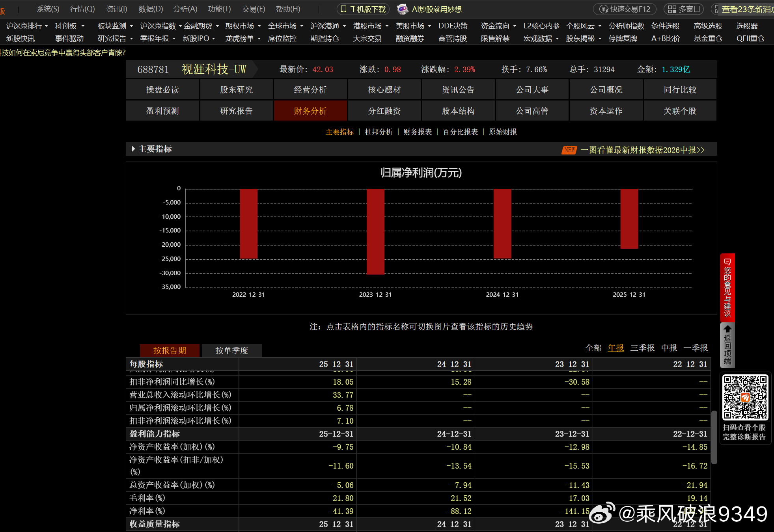
Task: Filter reports by 一季报
Action: coord(696,348)
